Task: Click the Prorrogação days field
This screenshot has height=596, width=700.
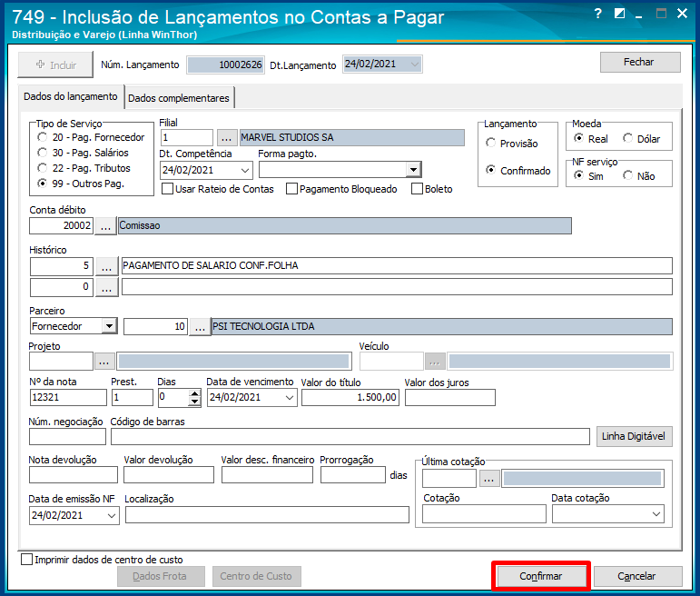Action: (352, 475)
